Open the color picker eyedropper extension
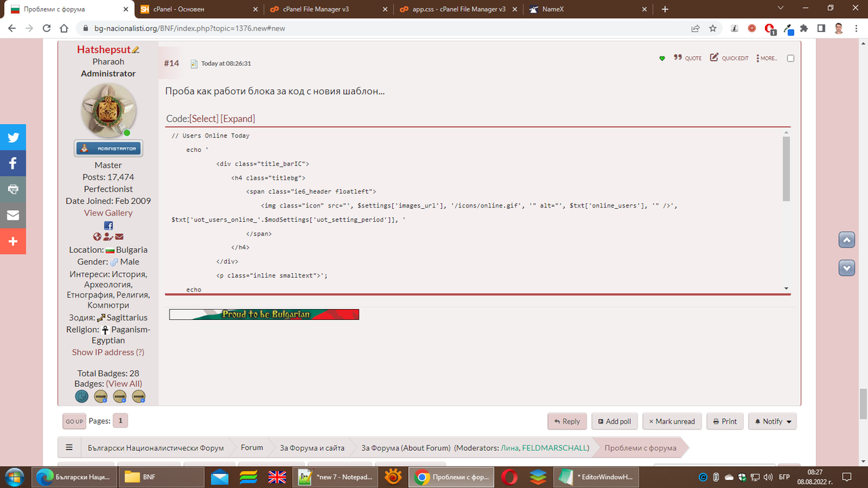 787,28
